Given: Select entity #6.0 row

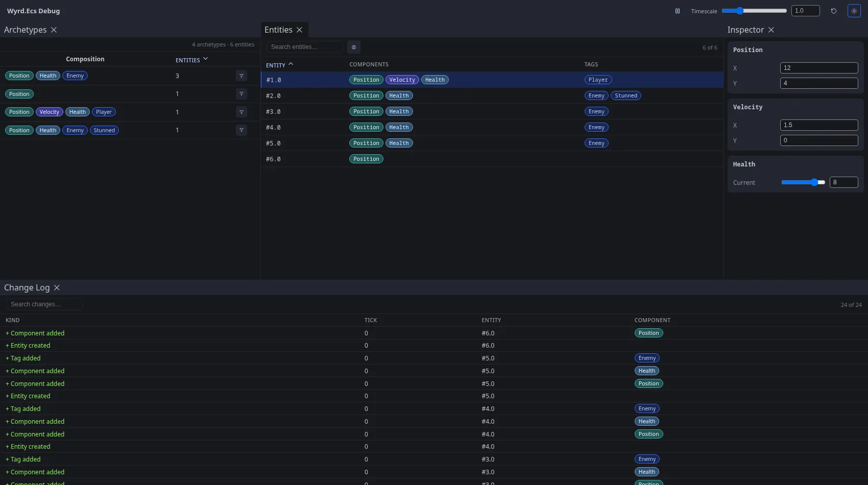Looking at the screenshot, I should click(x=492, y=159).
